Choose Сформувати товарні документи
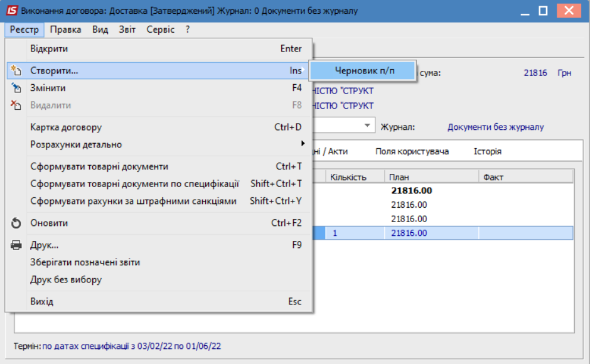590x364 pixels. click(159, 166)
